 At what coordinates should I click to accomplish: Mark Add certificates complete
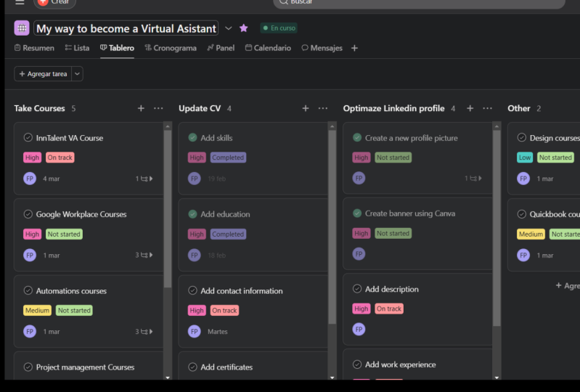point(192,367)
